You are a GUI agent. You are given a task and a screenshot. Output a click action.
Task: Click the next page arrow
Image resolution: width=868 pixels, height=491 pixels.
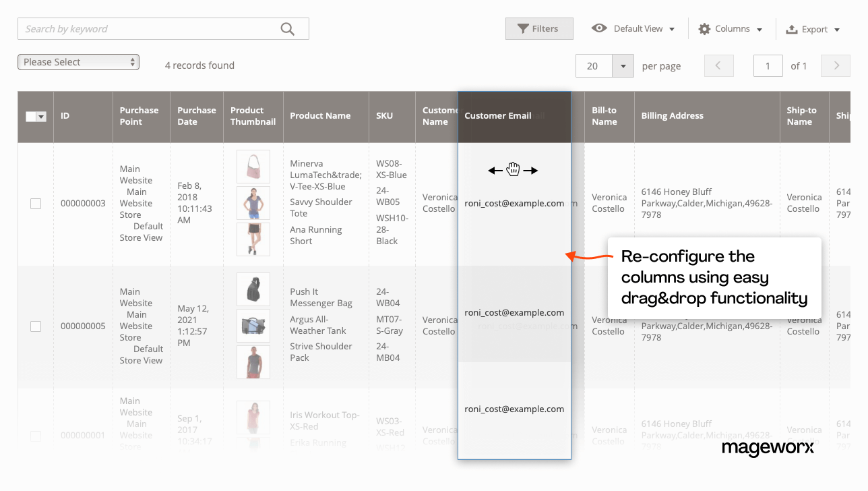click(x=835, y=65)
